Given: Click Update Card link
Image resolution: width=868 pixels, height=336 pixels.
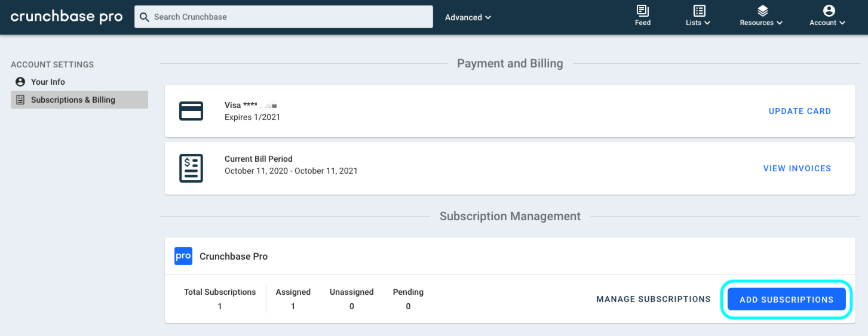Looking at the screenshot, I should pyautogui.click(x=800, y=111).
